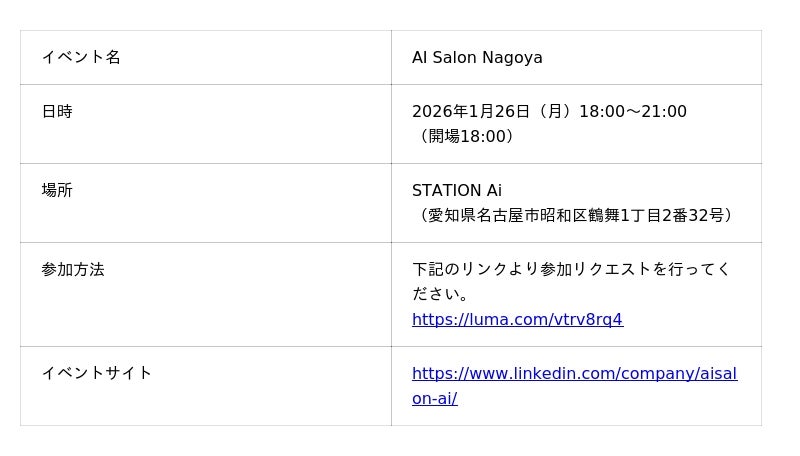The width and height of the screenshot is (800, 456).
Task: Open the luma.com registration link
Action: tap(517, 320)
